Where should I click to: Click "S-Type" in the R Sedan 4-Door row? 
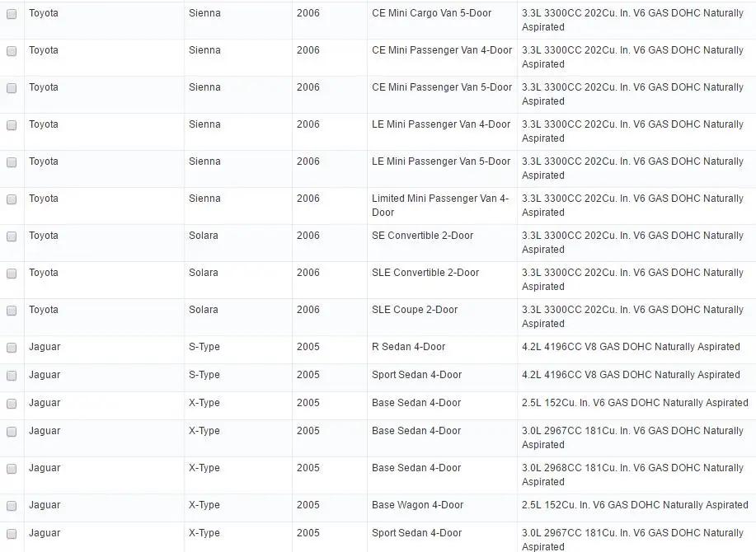pyautogui.click(x=204, y=347)
